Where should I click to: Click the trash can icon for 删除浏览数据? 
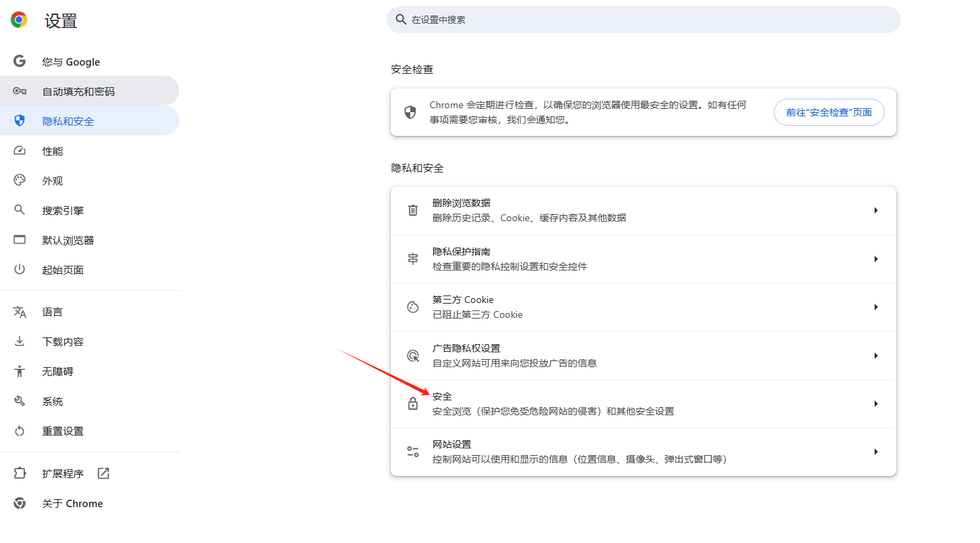(413, 210)
